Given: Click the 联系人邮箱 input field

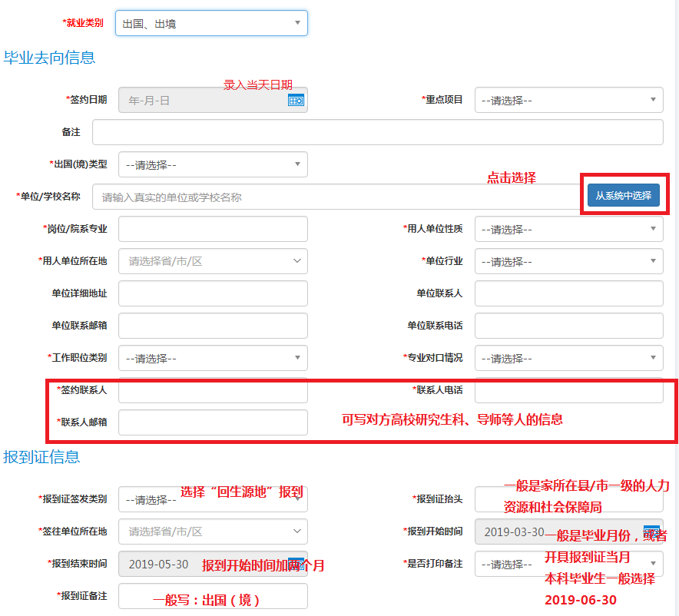Looking at the screenshot, I should [x=213, y=422].
